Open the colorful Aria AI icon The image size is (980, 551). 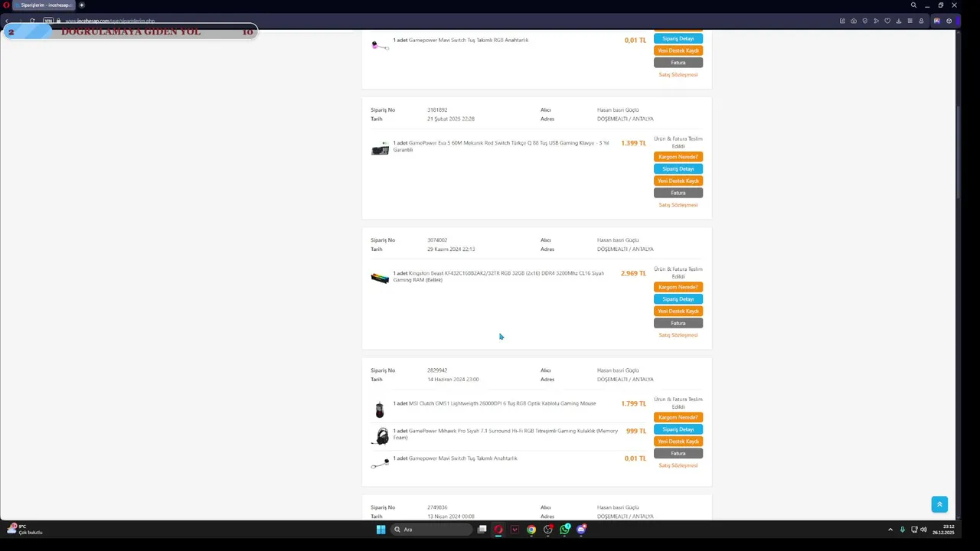[x=936, y=21]
